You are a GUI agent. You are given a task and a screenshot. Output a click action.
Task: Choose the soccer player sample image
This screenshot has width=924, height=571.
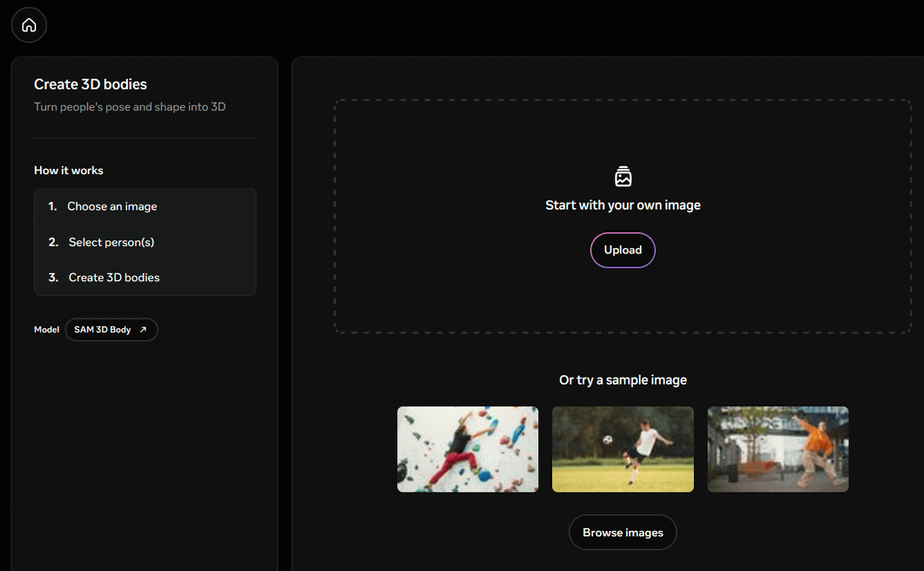tap(622, 449)
